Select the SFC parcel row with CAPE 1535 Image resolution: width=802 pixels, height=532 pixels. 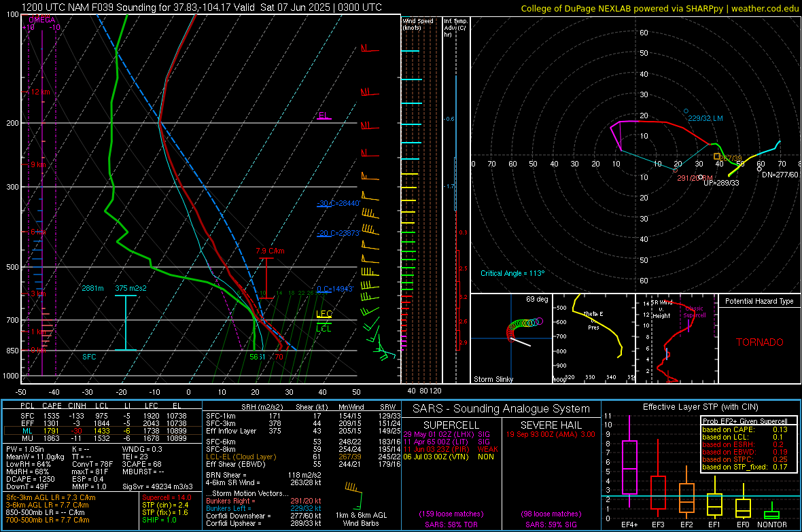click(103, 416)
